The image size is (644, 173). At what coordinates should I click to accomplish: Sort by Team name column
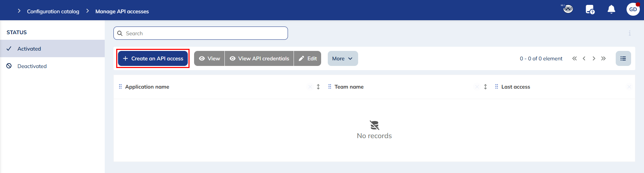pos(485,87)
